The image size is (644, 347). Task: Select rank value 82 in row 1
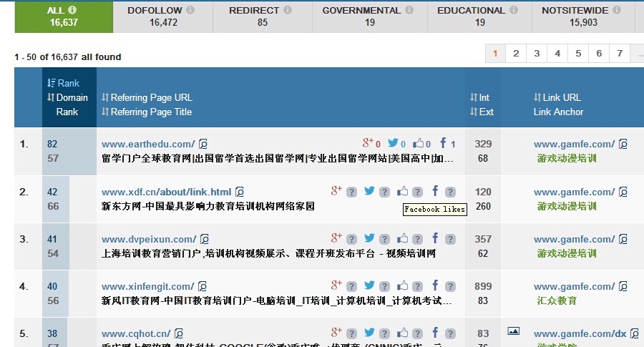click(52, 144)
